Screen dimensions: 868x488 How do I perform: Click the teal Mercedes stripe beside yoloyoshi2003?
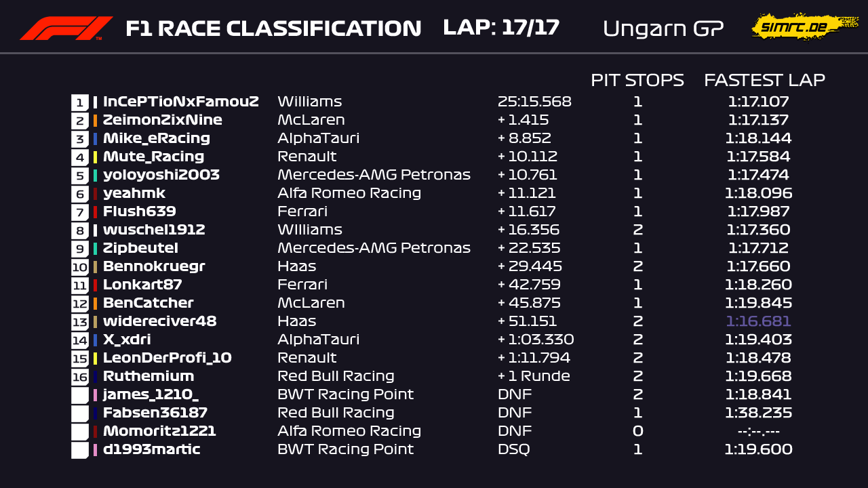point(96,176)
